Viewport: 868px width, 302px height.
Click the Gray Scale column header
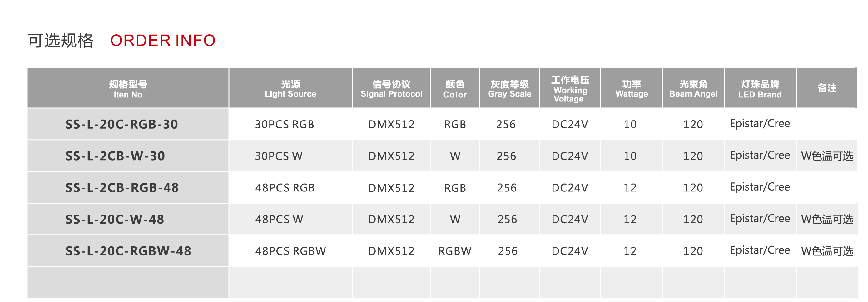point(509,89)
